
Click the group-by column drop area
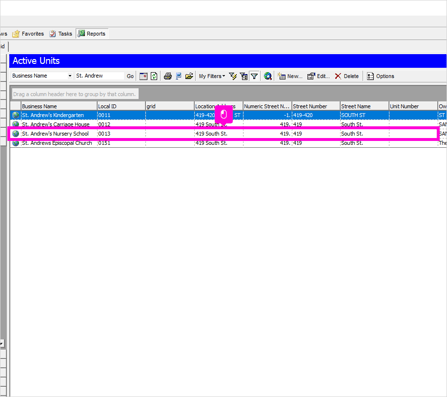[x=75, y=94]
